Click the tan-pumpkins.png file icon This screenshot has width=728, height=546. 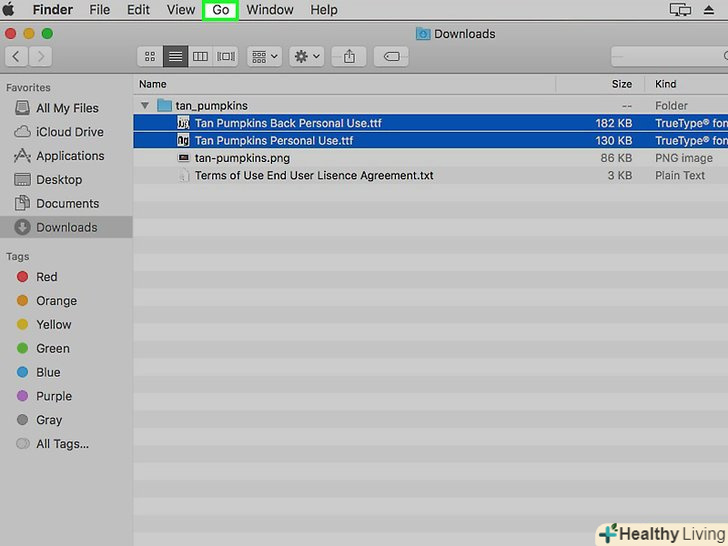[x=184, y=158]
